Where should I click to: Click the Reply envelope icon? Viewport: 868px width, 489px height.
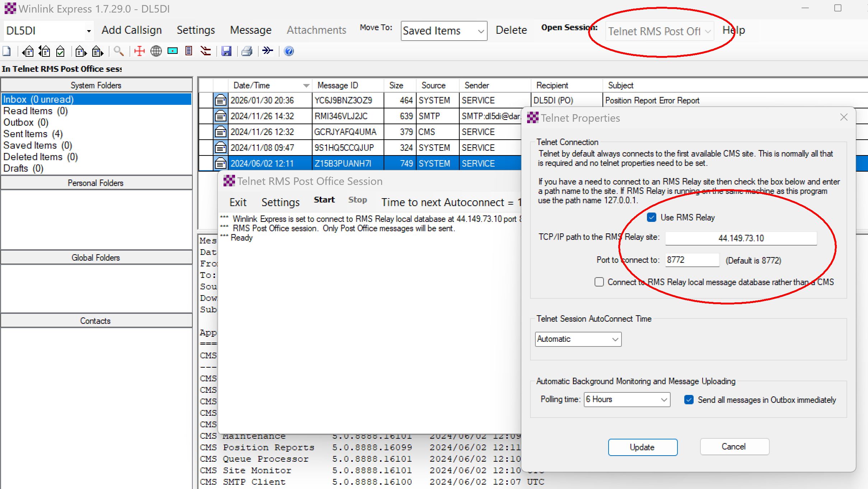(28, 51)
